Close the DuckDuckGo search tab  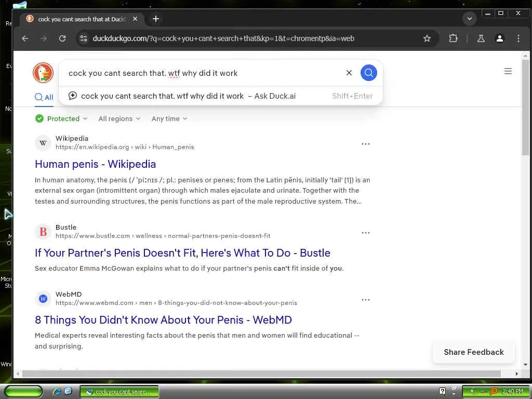point(135,19)
